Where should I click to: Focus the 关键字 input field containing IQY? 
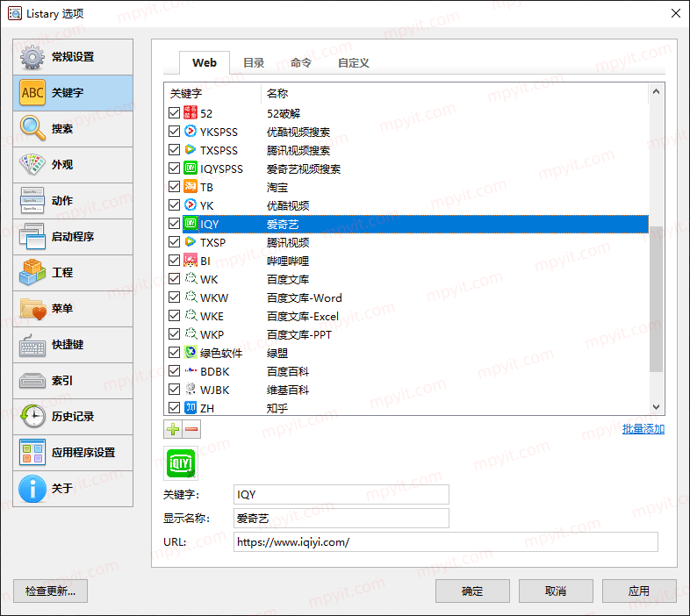pos(341,495)
